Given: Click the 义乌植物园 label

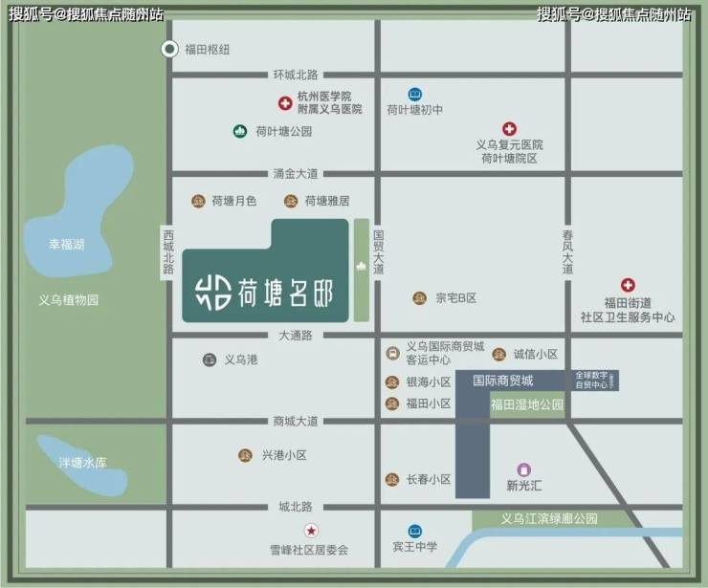Looking at the screenshot, I should [x=68, y=300].
